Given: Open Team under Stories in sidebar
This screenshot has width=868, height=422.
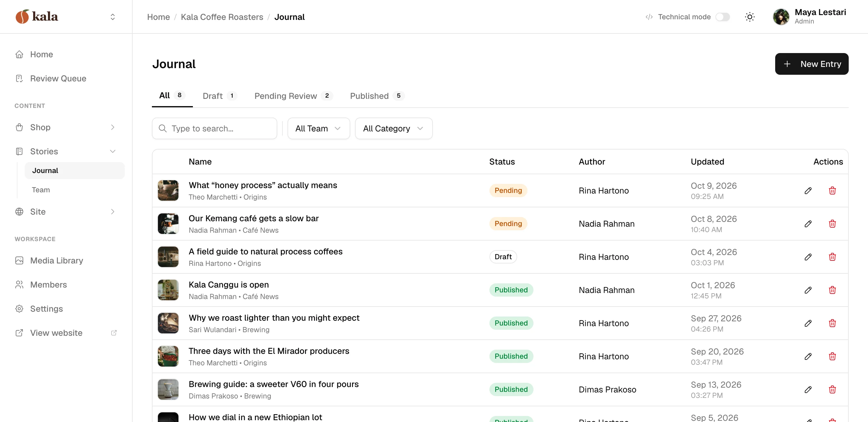Looking at the screenshot, I should pos(74,190).
